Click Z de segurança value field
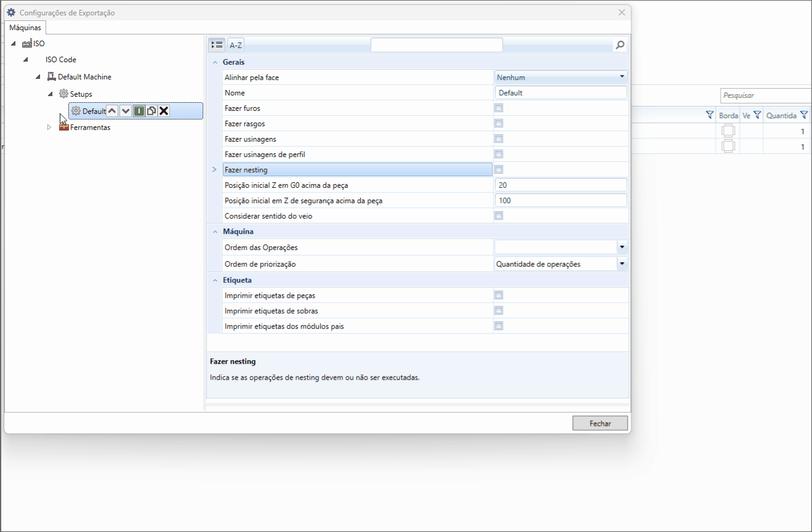This screenshot has height=532, width=812. click(561, 201)
